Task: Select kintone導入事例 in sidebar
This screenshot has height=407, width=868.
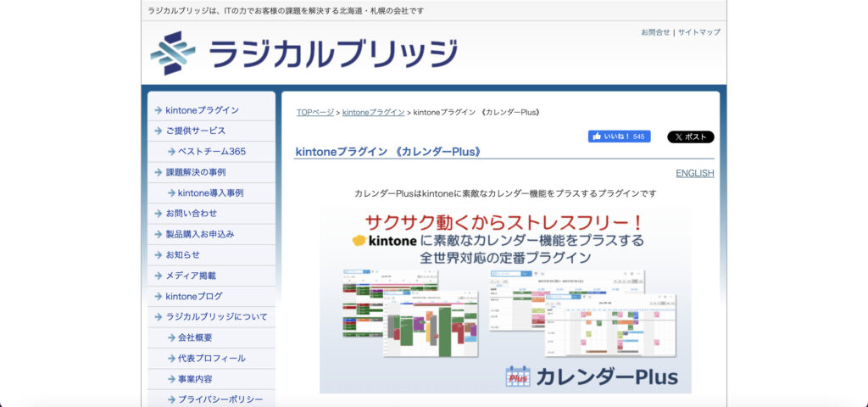Action: pos(210,193)
